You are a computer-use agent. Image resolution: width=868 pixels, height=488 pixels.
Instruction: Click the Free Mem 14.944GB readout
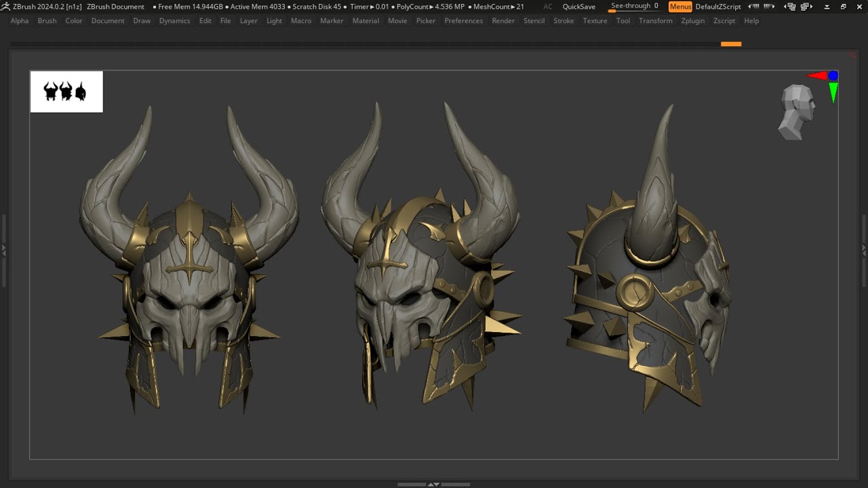click(x=188, y=7)
